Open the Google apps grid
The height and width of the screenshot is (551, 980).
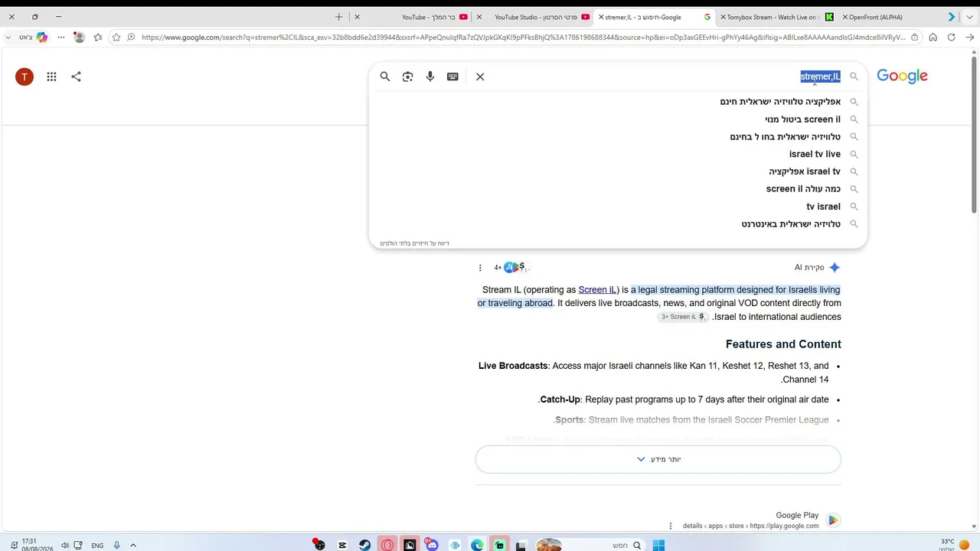51,77
